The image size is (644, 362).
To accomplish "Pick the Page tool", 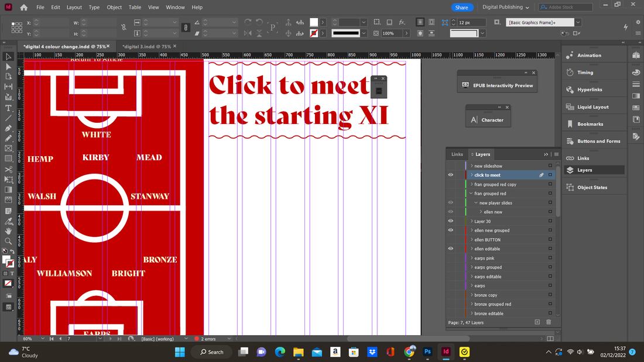I will [8, 77].
